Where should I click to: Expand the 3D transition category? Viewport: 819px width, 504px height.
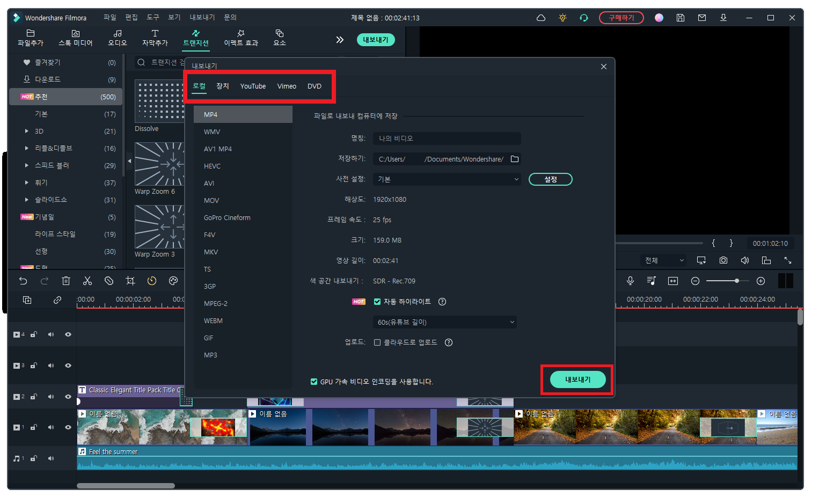tap(27, 131)
